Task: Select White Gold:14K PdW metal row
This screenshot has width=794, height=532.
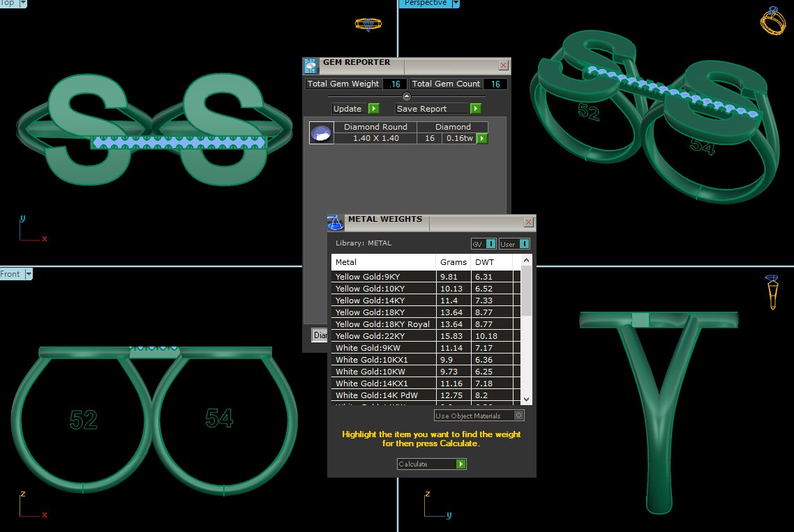Action: point(384,395)
